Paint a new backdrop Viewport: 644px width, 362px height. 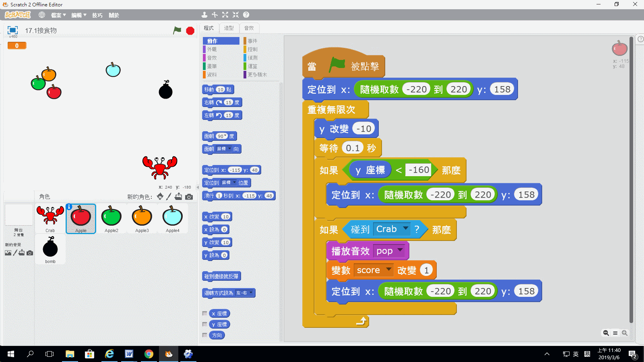[15, 253]
